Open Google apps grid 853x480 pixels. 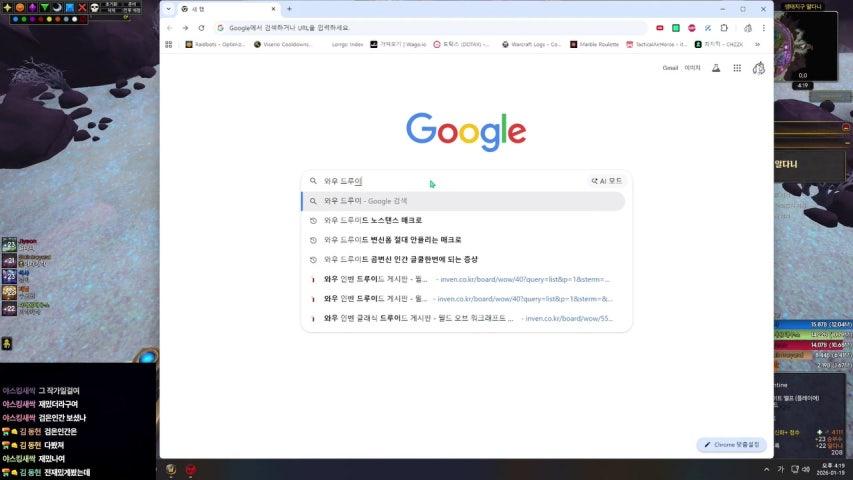(x=737, y=68)
